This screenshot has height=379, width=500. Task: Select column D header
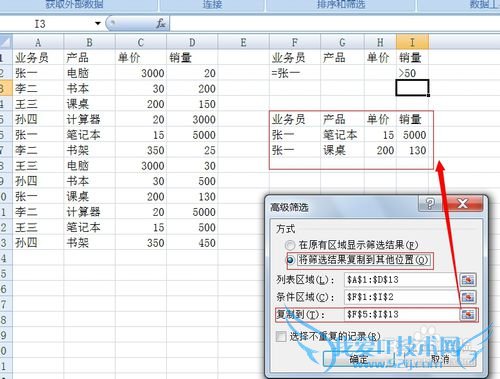(x=192, y=42)
